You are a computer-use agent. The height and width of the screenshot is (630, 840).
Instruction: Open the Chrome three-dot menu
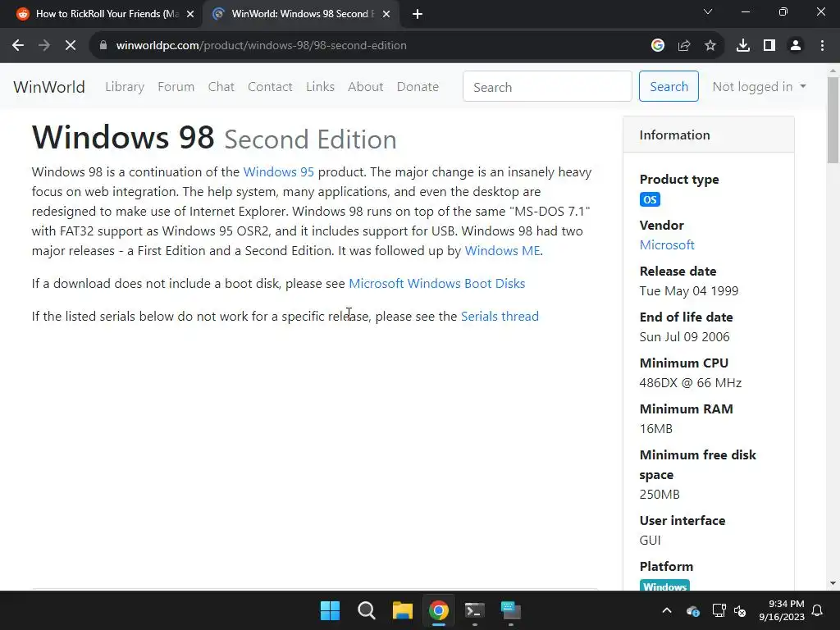coord(822,46)
